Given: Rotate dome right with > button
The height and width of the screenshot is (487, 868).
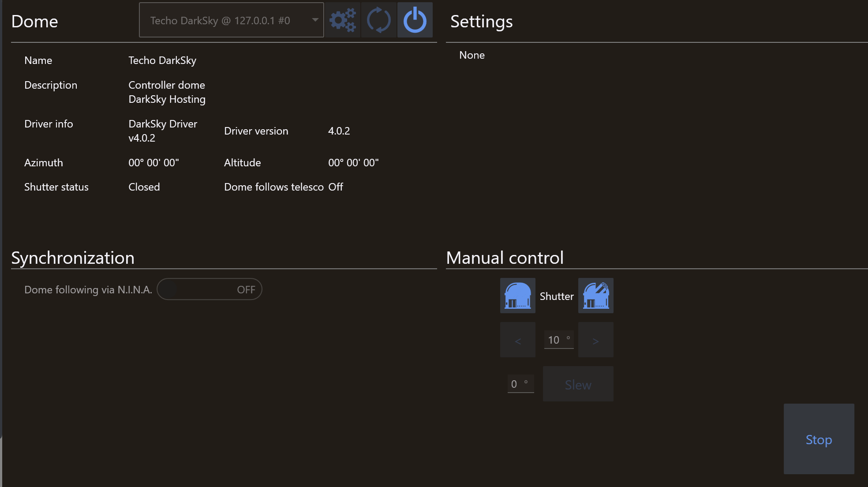Looking at the screenshot, I should pyautogui.click(x=596, y=340).
